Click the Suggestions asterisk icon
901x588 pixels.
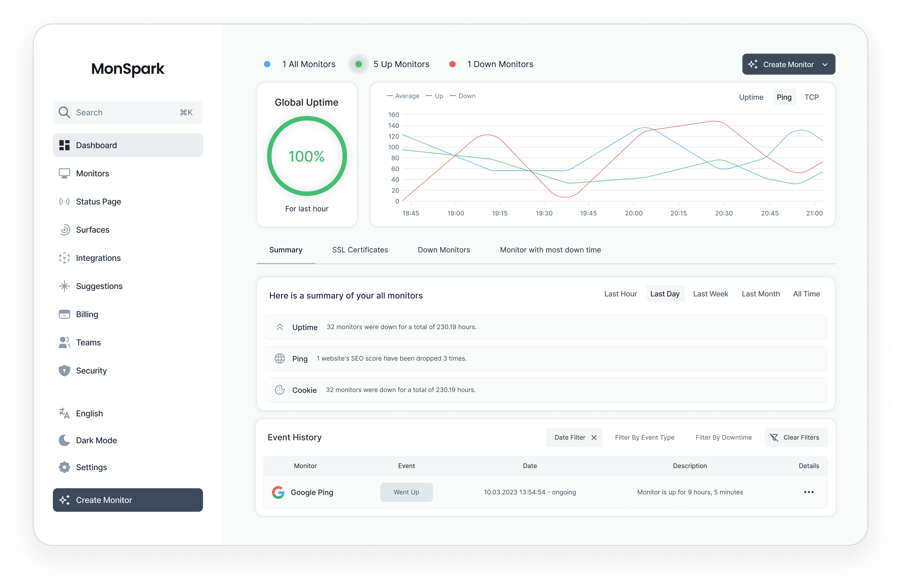(64, 286)
